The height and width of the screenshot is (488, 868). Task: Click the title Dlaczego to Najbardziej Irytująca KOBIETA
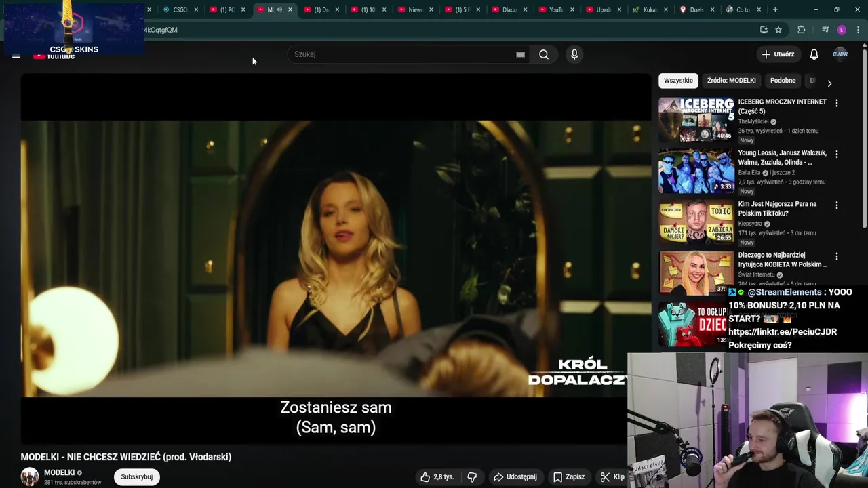[783, 260]
